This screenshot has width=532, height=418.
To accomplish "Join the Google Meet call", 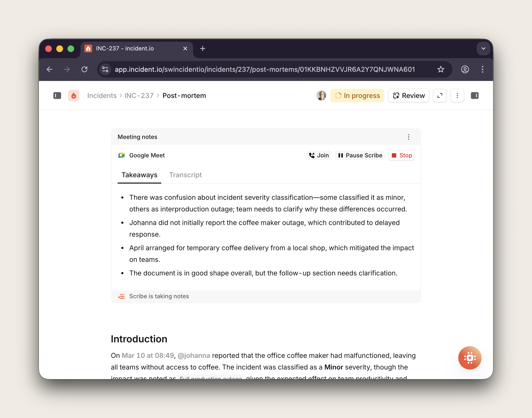I will (x=319, y=155).
